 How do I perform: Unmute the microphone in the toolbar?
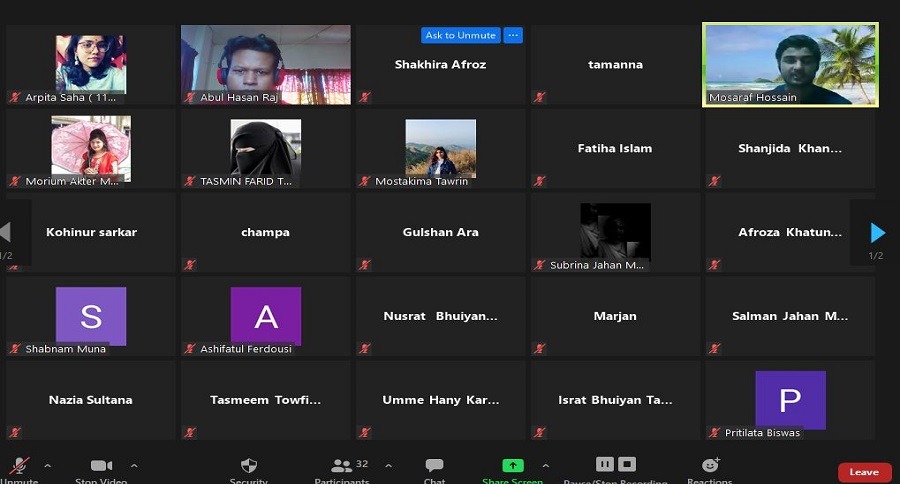tap(18, 466)
